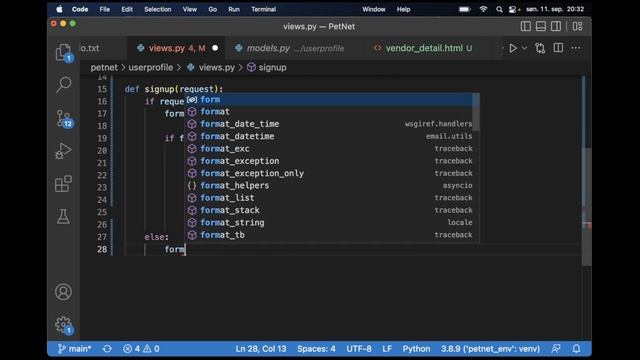Change indentation via Spaces: 4
The image size is (640, 360).
pyautogui.click(x=316, y=349)
